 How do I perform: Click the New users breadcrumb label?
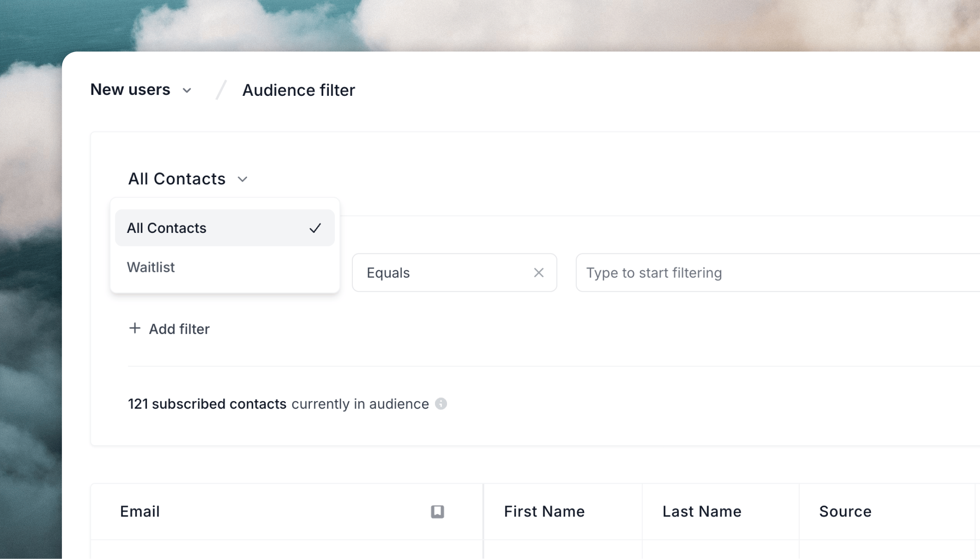pos(130,90)
